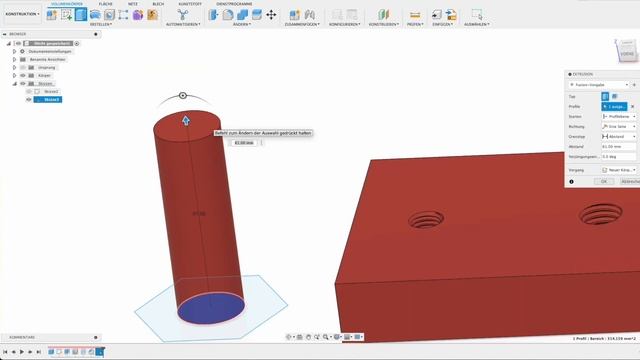Toggle visibility of Skizze2
The width and height of the screenshot is (640, 360).
[x=29, y=91]
